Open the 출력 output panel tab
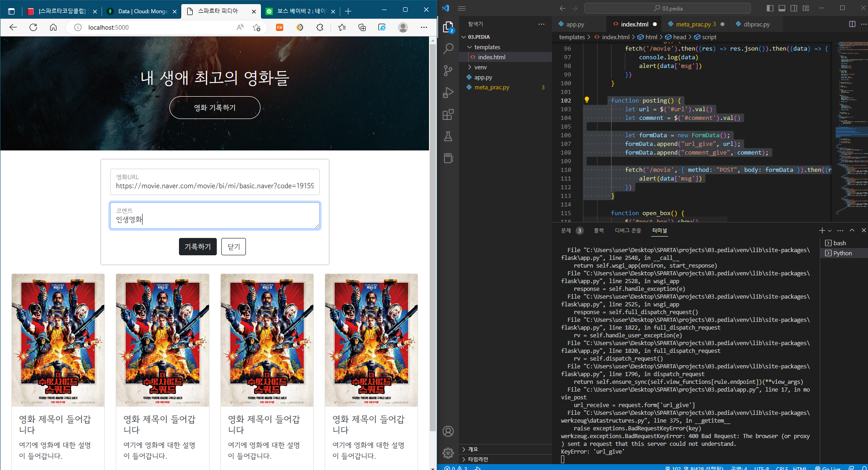 [598, 231]
